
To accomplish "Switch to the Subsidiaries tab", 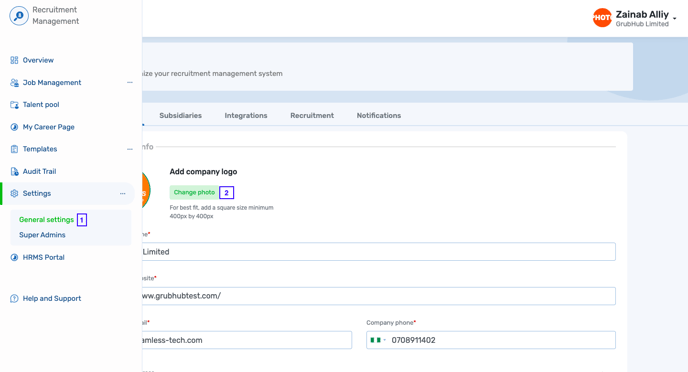I will [180, 115].
